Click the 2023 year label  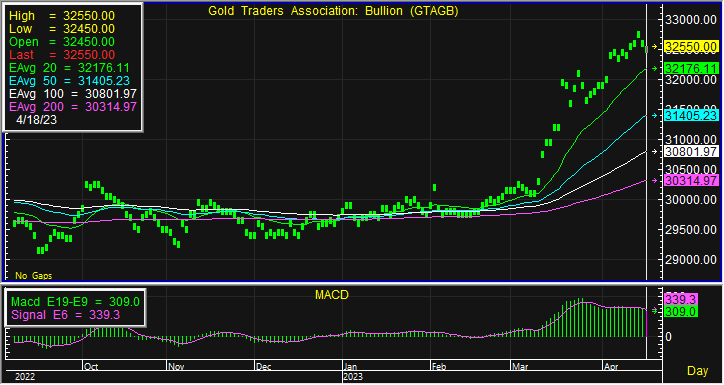pos(353,377)
